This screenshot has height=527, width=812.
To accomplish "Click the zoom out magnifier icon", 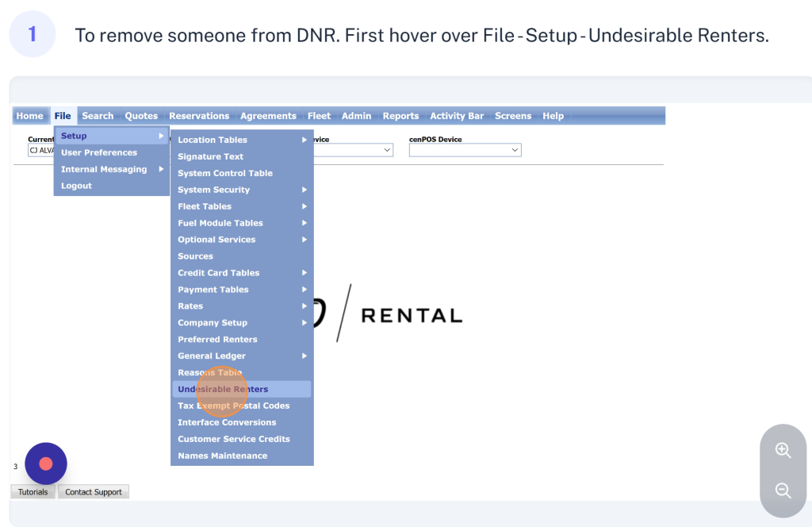I will pyautogui.click(x=783, y=490).
